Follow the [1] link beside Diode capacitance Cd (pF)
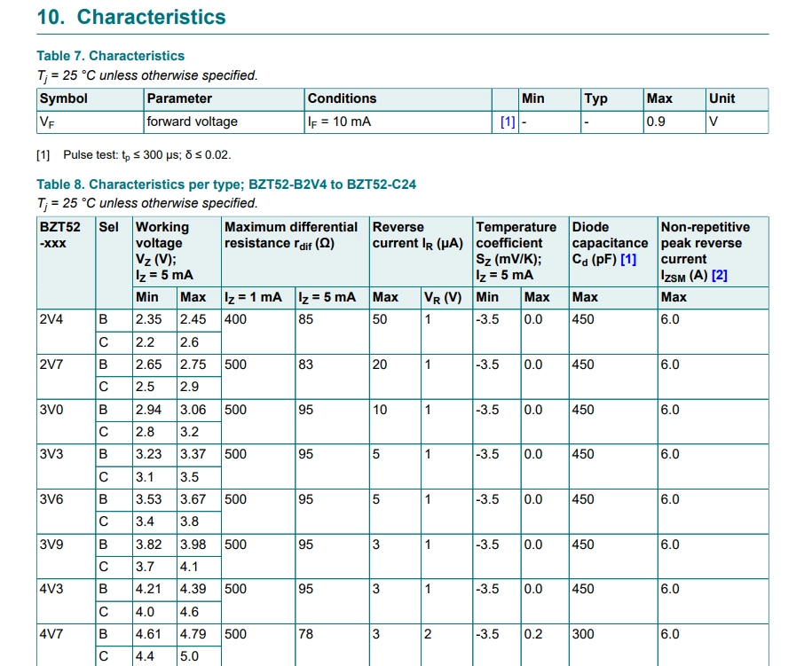The image size is (812, 666). pos(628,259)
